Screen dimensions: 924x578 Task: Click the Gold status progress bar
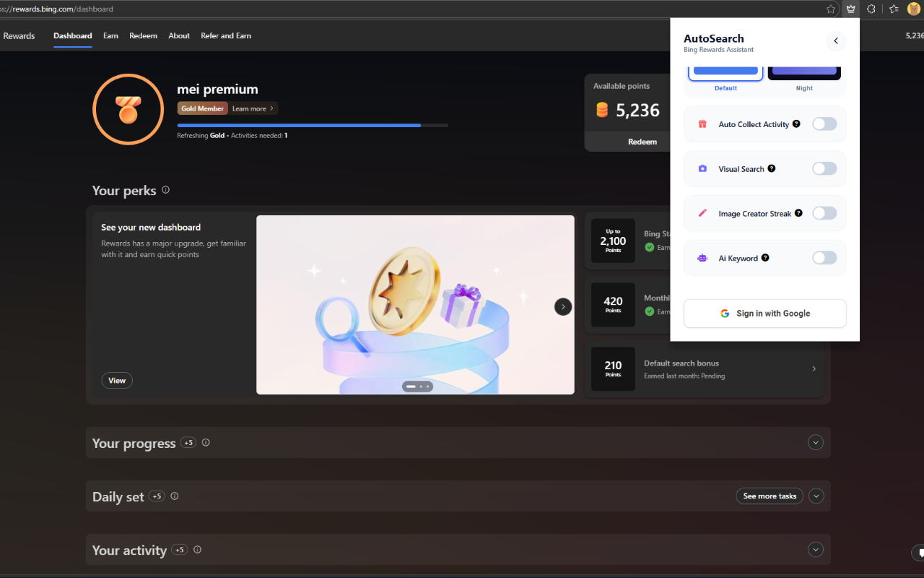(x=313, y=125)
